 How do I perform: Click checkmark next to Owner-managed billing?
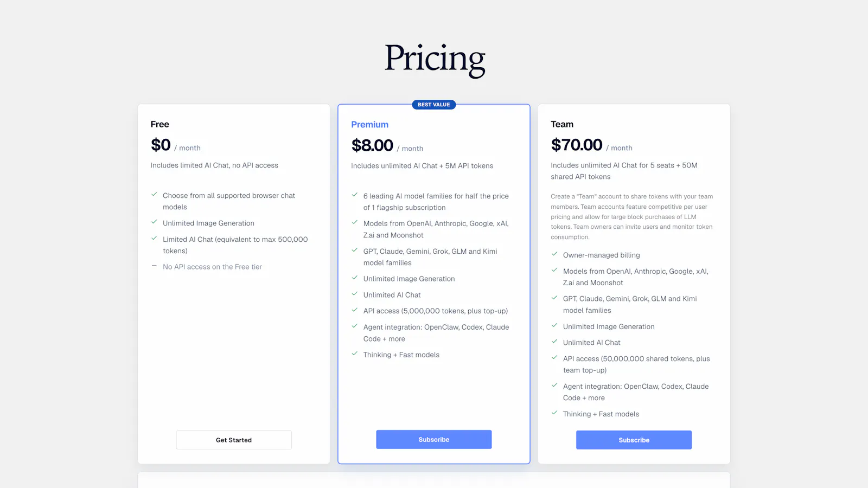click(554, 254)
